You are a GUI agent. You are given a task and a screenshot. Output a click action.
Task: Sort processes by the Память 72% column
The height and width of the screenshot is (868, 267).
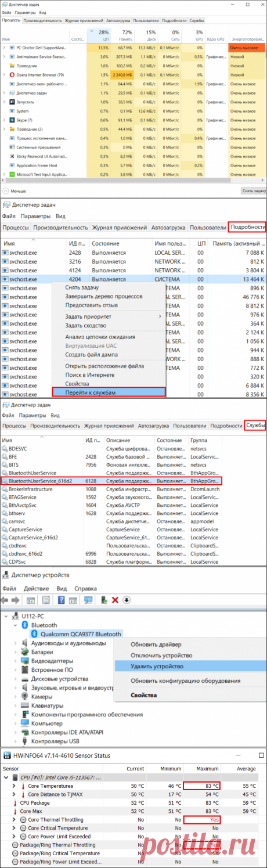point(123,35)
